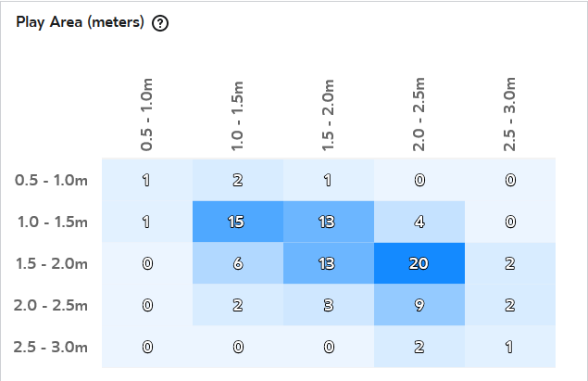Screen dimensions: 588x381
Task: Click the cell with value 4
Action: (x=419, y=222)
